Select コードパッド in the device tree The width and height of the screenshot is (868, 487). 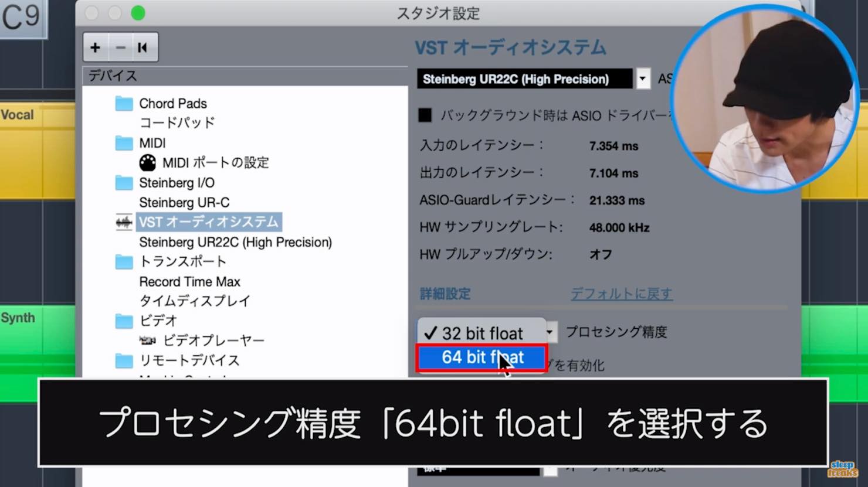(x=177, y=123)
